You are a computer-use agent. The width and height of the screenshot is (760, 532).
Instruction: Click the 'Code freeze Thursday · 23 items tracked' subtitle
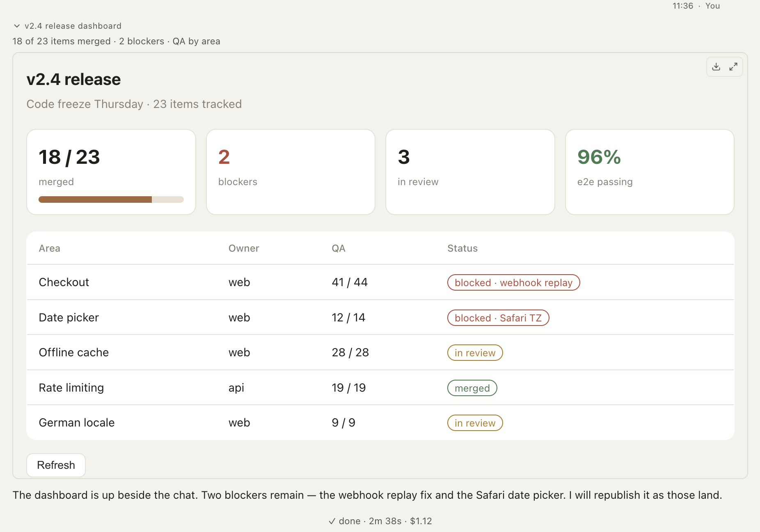(x=134, y=104)
